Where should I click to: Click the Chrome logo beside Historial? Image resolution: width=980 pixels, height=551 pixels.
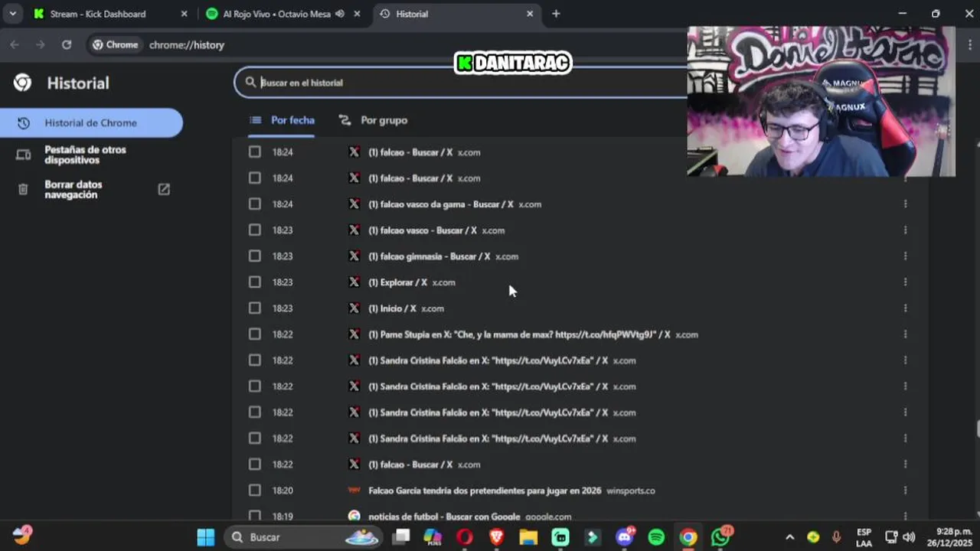click(23, 83)
